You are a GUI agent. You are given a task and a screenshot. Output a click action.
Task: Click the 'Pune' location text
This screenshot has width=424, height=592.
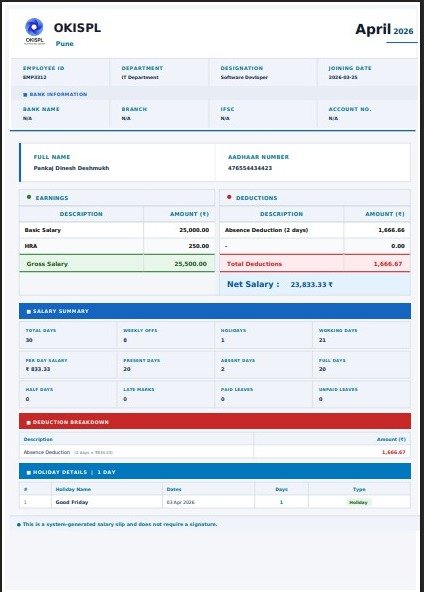pyautogui.click(x=65, y=43)
